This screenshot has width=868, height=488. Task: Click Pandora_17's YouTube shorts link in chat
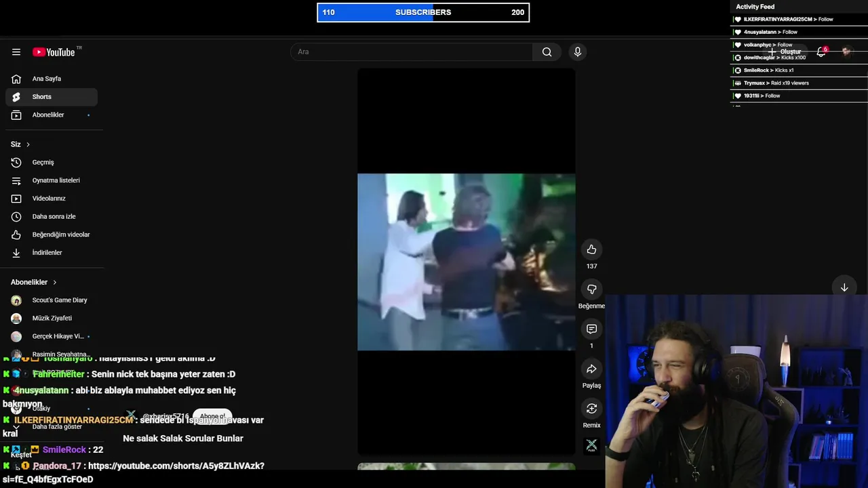(134, 472)
